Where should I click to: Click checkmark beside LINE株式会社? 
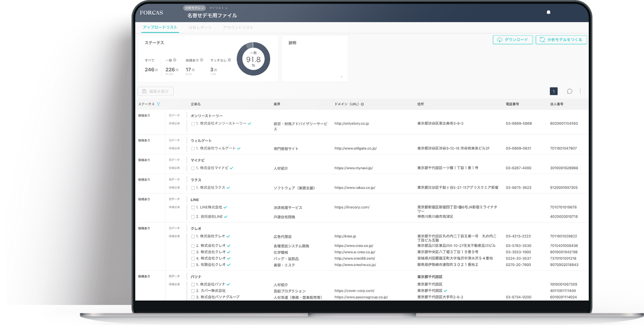tap(225, 207)
